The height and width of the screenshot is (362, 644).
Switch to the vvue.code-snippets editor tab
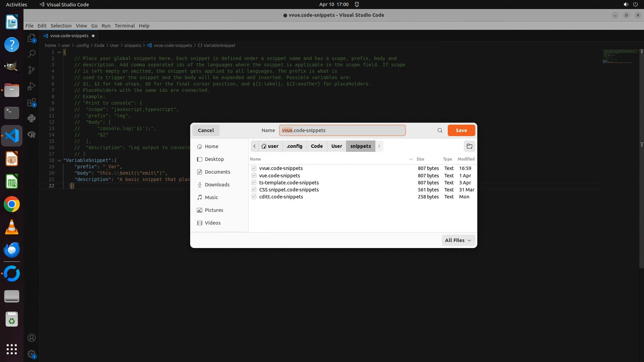(69, 36)
